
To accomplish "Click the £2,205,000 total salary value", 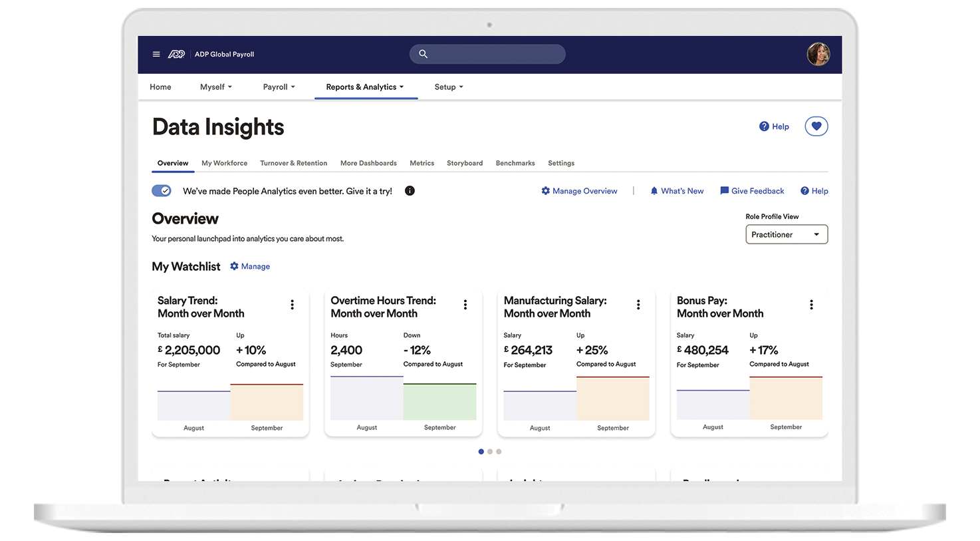I will click(x=189, y=350).
